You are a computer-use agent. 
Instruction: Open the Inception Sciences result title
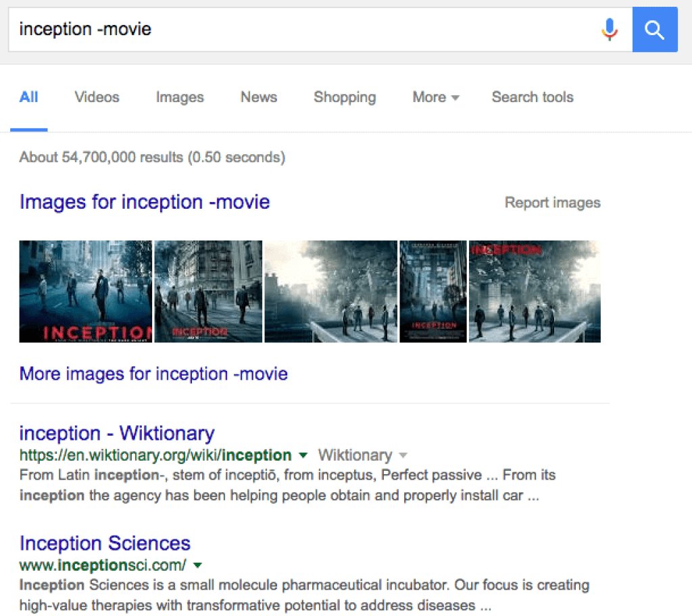[105, 543]
